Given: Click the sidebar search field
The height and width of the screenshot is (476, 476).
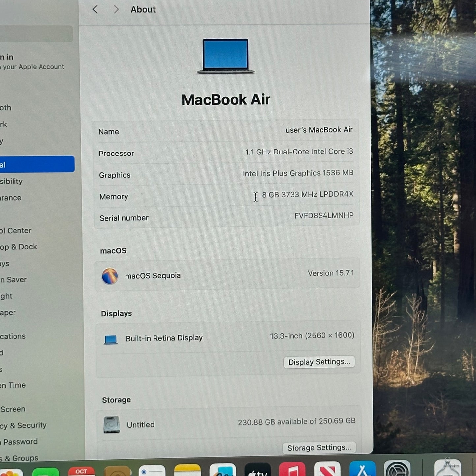Looking at the screenshot, I should 36,34.
